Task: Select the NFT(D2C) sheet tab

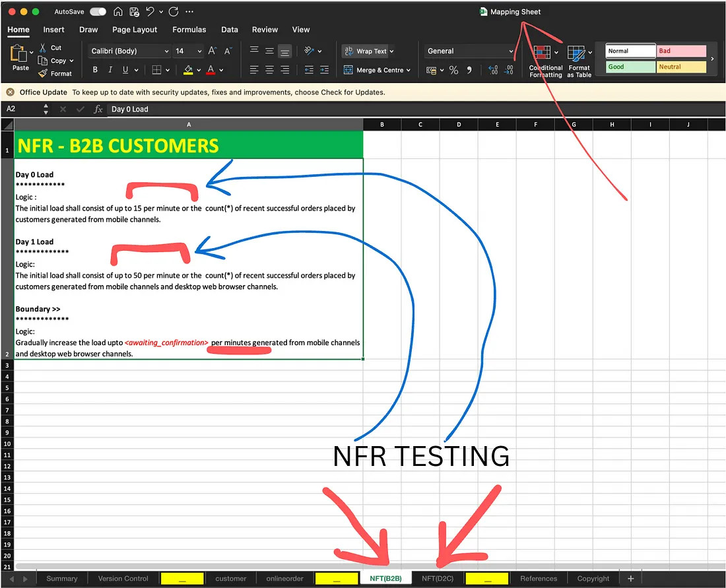Action: point(438,578)
